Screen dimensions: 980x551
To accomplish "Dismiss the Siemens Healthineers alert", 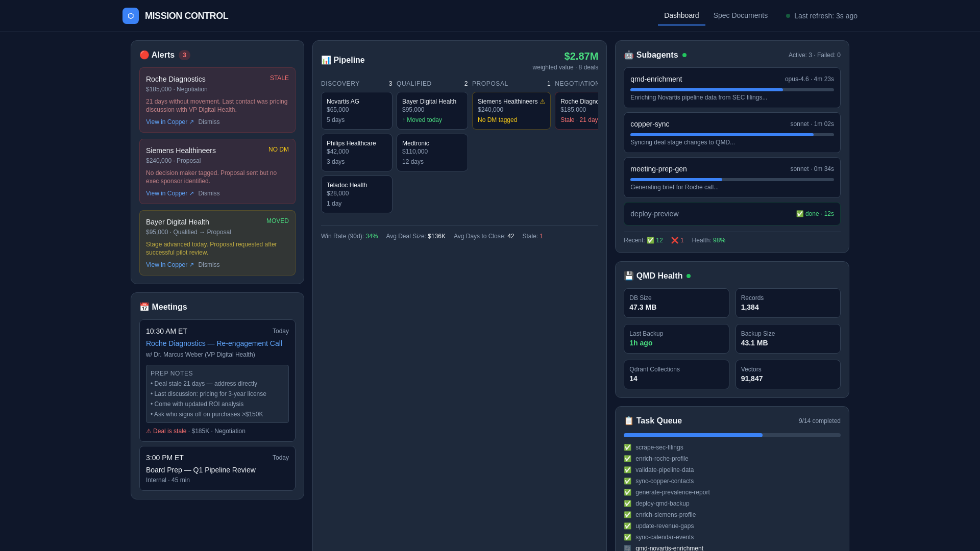I will point(209,193).
